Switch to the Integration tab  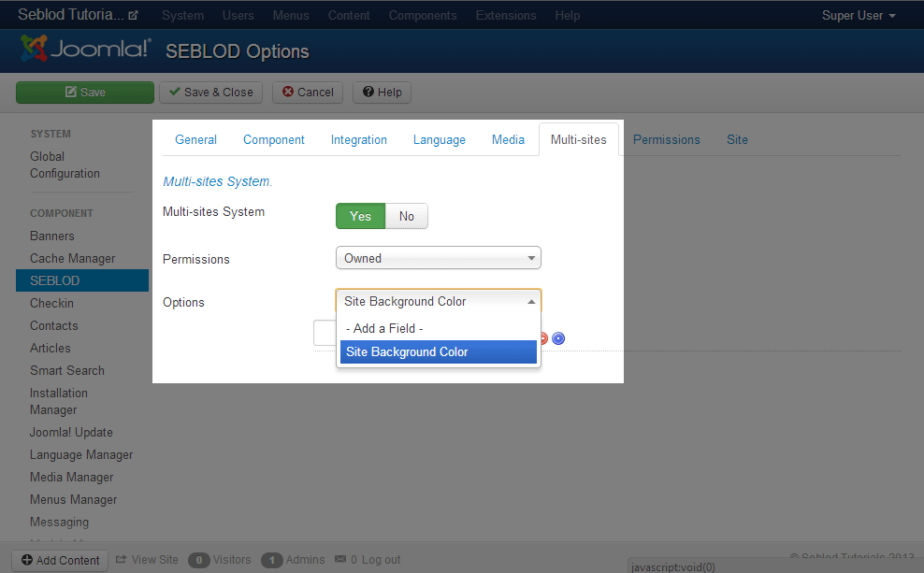pos(359,139)
